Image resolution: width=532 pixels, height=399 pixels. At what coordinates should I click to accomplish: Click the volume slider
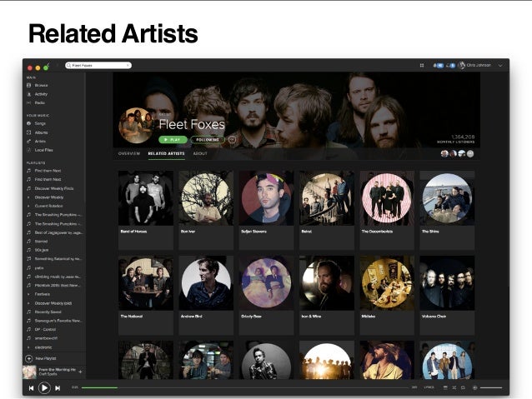click(x=491, y=387)
